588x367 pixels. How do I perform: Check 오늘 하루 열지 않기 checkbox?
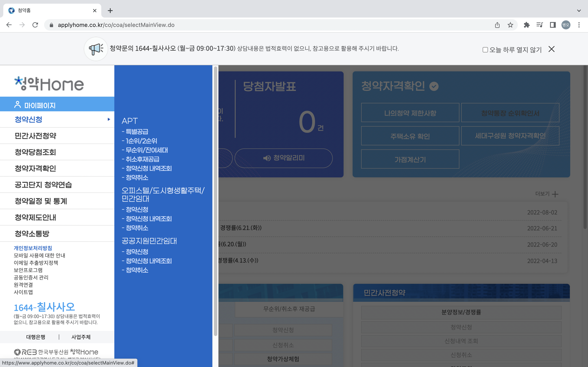coord(485,50)
